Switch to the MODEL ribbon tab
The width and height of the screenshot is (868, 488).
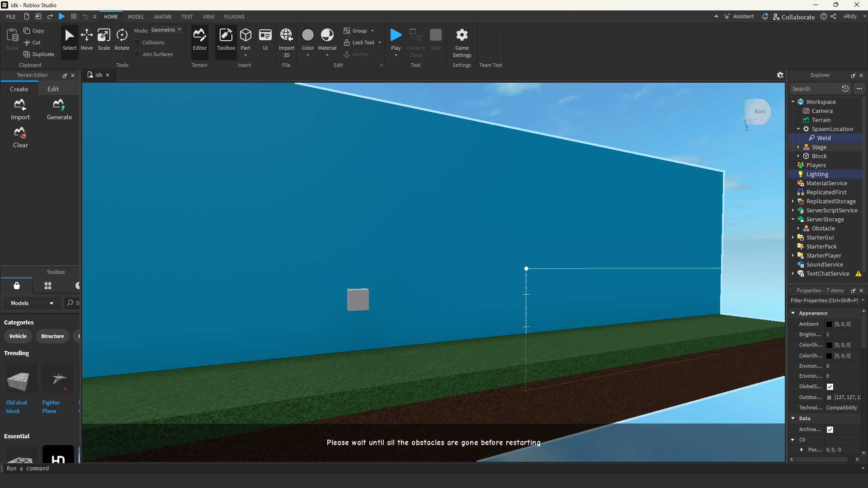(136, 17)
